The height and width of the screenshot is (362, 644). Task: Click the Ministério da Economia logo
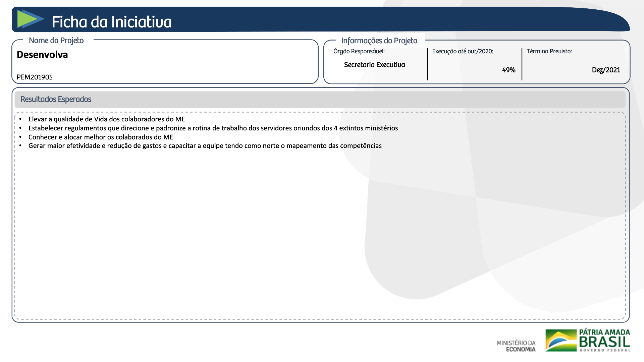516,346
